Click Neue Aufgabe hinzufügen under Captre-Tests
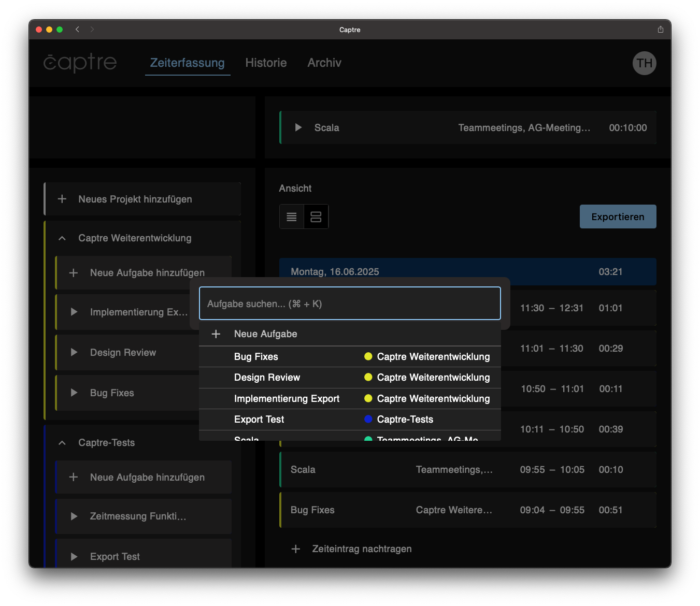700x606 pixels. pyautogui.click(x=144, y=477)
